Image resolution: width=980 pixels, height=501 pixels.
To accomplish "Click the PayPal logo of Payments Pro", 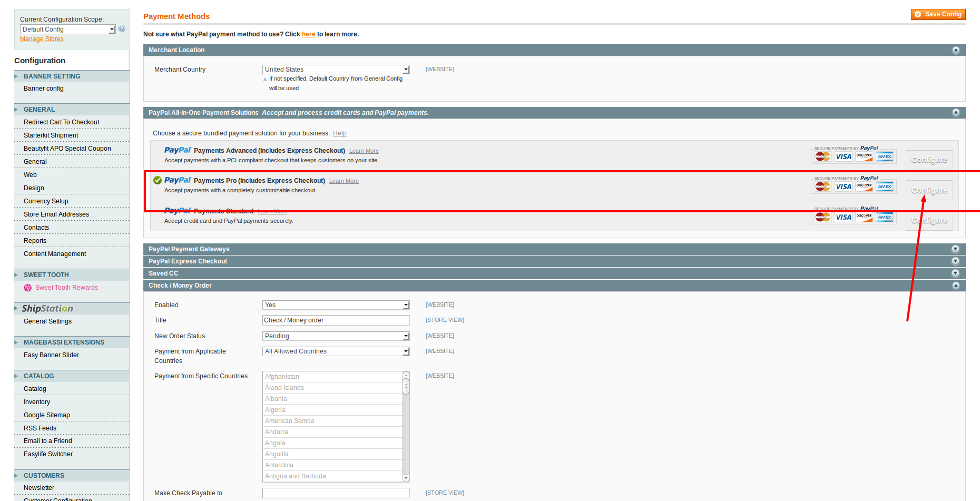I will click(x=178, y=180).
